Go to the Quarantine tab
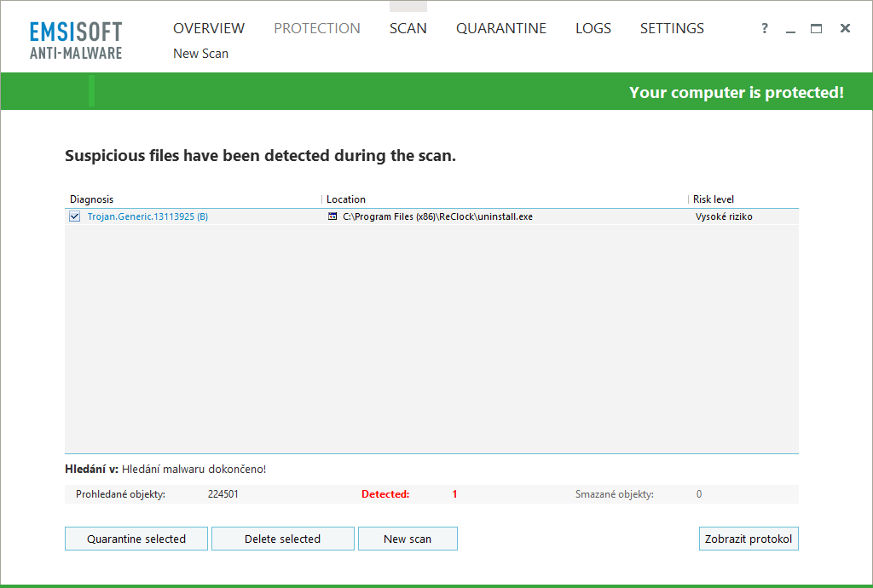 pos(501,28)
